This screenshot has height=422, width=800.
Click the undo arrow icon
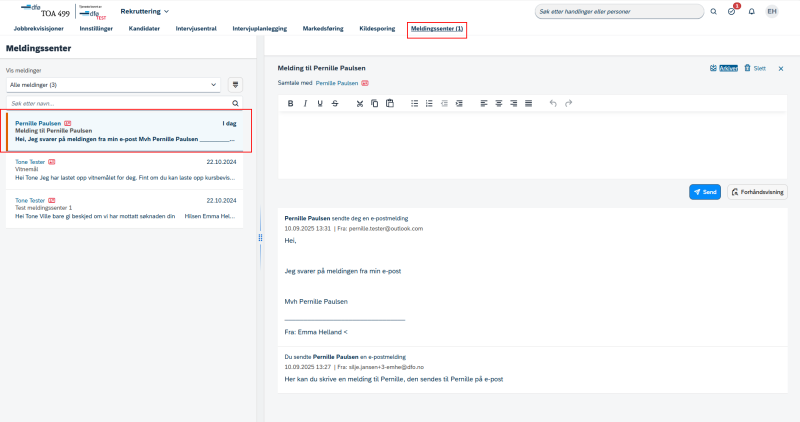coord(553,103)
